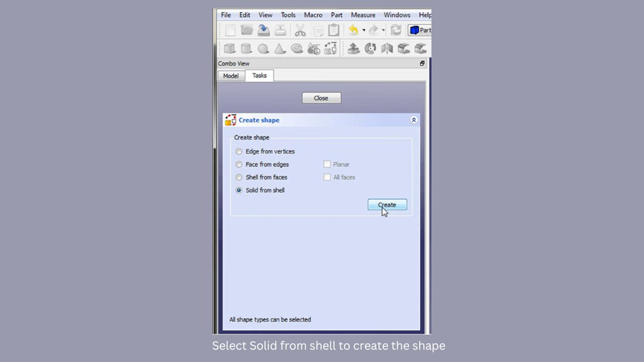Select the Extrude tool icon
The height and width of the screenshot is (362, 644).
(353, 48)
